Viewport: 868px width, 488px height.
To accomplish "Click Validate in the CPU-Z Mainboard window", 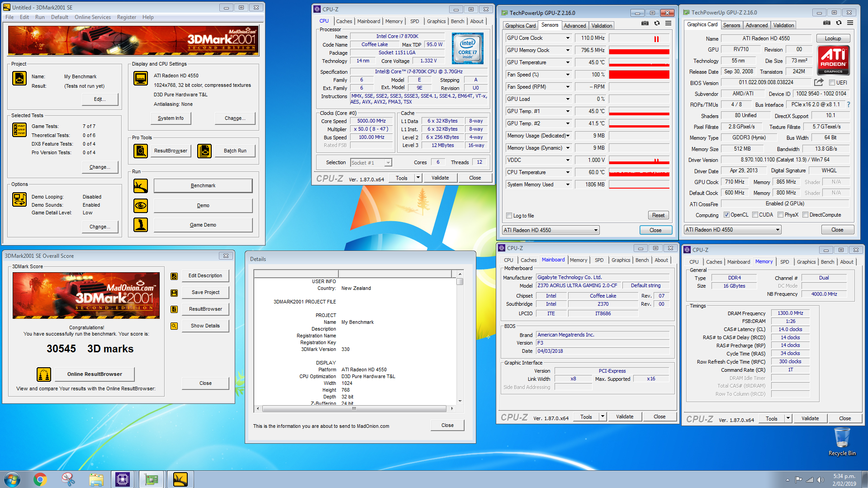I will point(625,417).
